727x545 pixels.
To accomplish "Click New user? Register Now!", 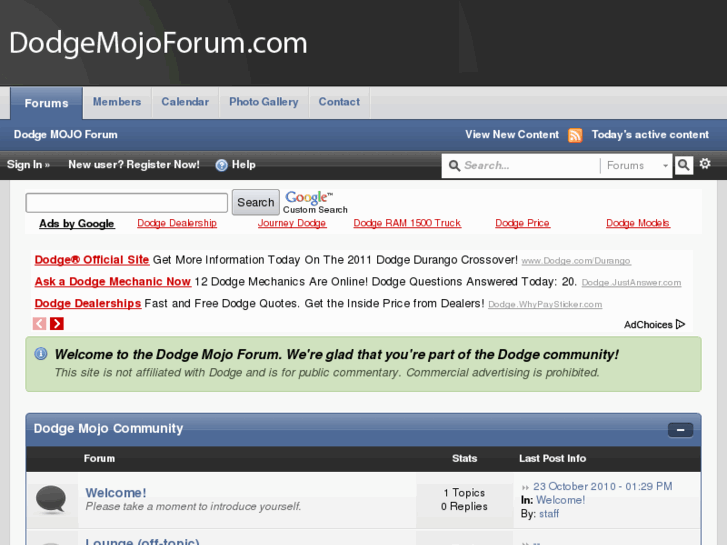I will (x=134, y=165).
